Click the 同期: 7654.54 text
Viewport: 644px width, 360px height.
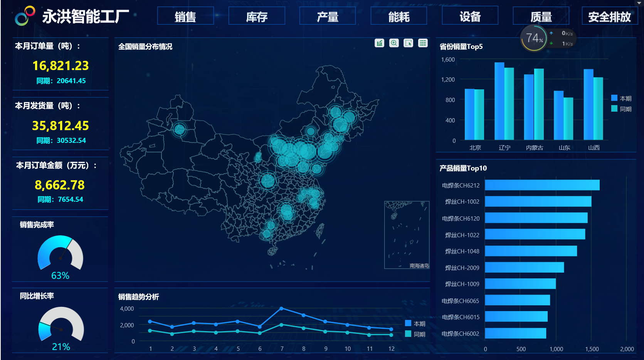point(60,199)
